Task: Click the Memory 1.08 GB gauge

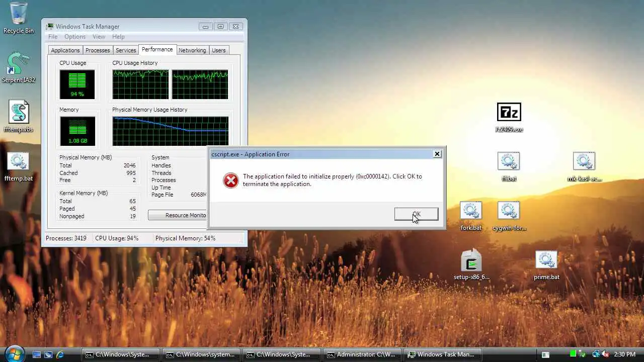Action: point(77,131)
